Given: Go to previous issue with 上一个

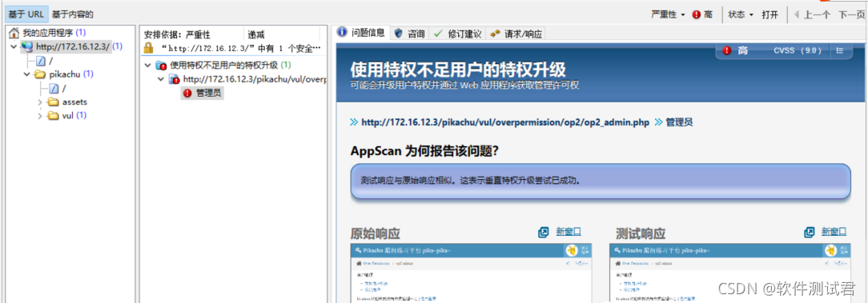Looking at the screenshot, I should click(x=811, y=14).
